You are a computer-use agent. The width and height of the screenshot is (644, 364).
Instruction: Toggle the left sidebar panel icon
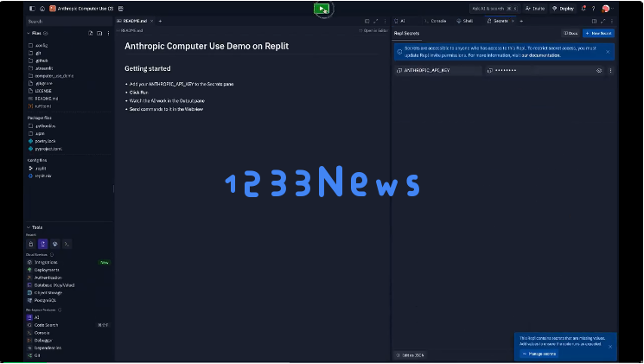[33, 9]
